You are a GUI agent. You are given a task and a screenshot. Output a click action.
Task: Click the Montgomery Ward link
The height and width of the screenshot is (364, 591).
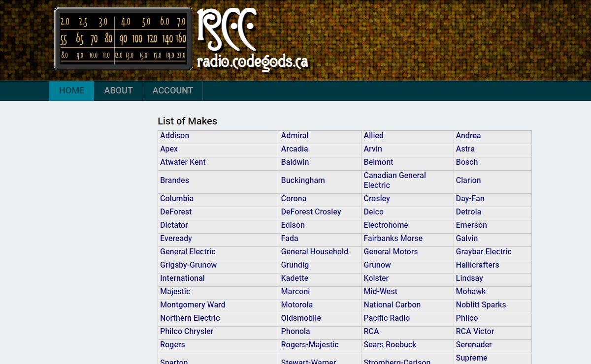(193, 305)
